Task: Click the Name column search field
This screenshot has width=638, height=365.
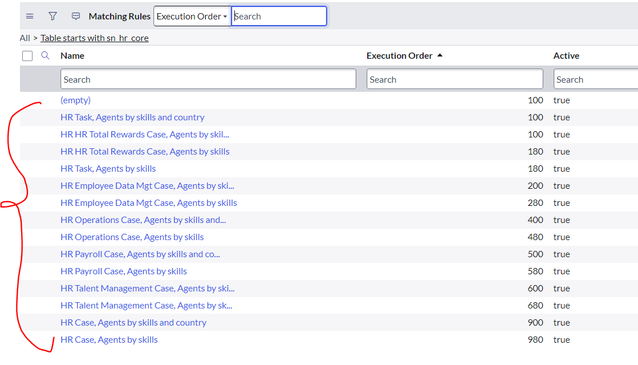Action: point(208,79)
